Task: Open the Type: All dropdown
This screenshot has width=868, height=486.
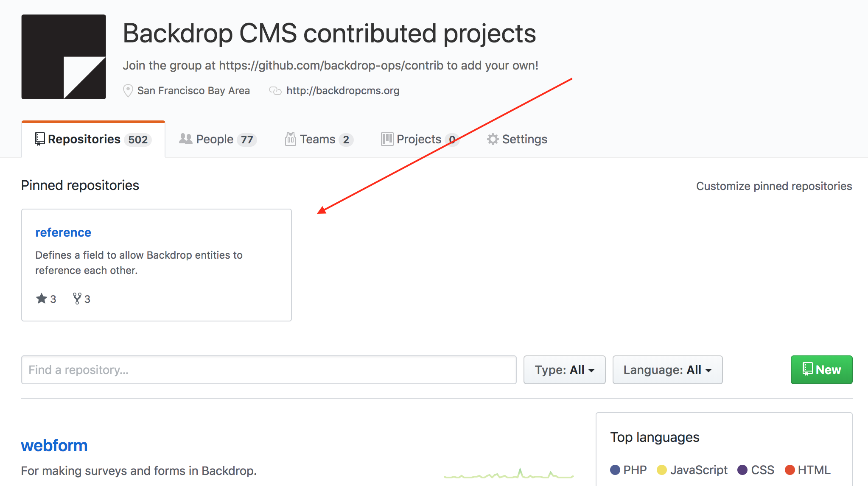Action: [564, 369]
